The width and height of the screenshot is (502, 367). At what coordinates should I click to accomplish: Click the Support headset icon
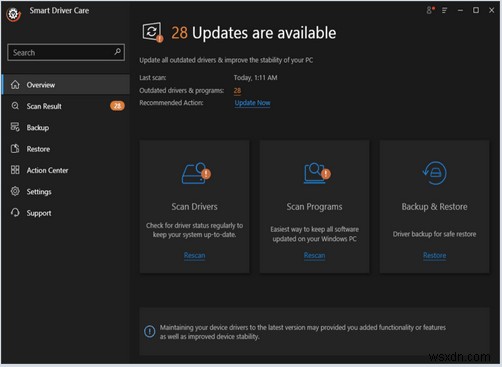(15, 213)
